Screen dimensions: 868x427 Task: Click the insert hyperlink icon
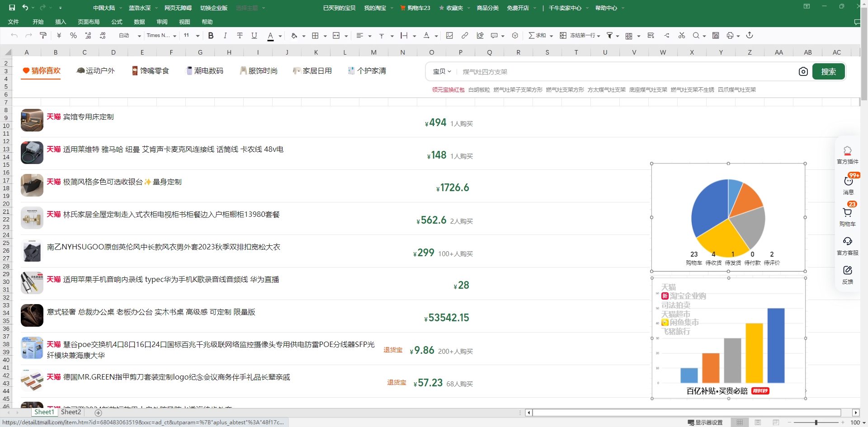coord(465,35)
